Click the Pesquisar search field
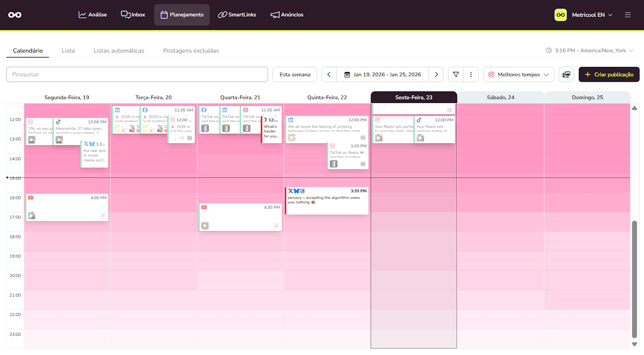Screen dimensions: 644x355 click(x=137, y=74)
